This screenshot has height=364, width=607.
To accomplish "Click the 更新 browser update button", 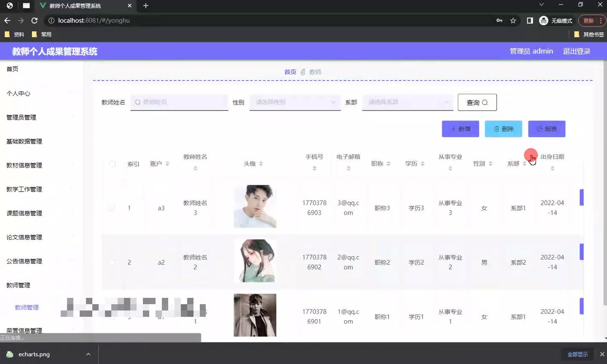I will [x=592, y=20].
